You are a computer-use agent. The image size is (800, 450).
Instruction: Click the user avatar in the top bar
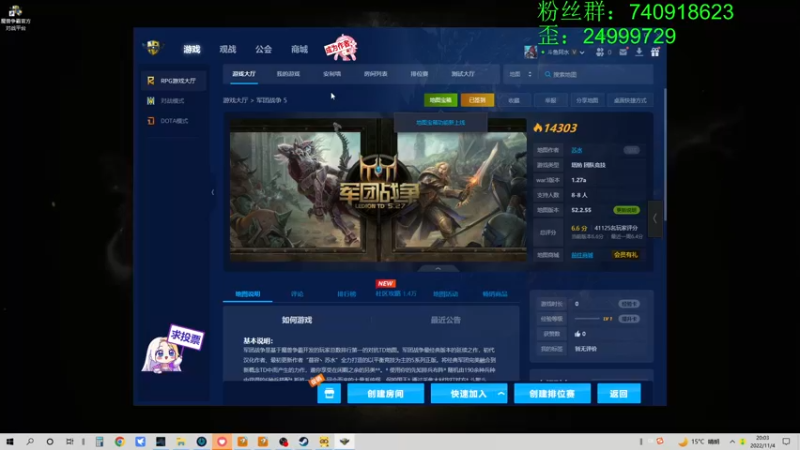531,52
